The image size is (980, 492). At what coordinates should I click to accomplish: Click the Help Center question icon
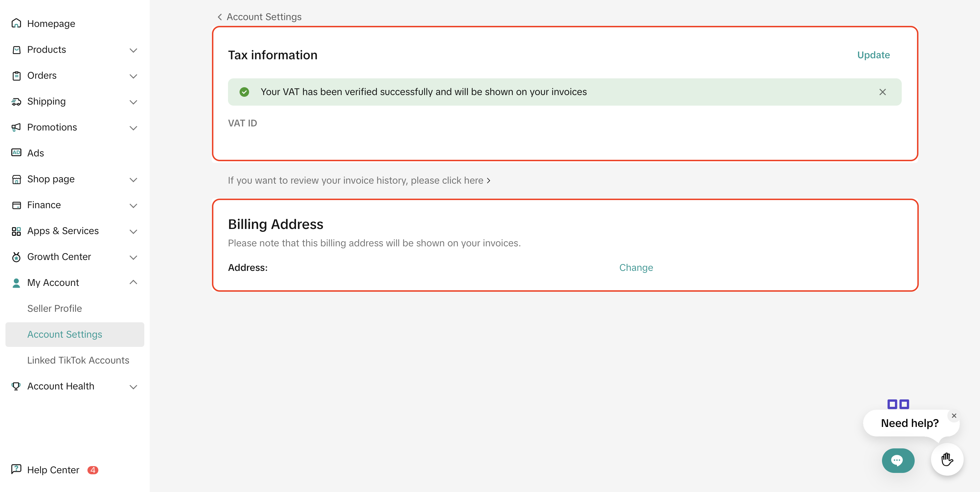16,469
